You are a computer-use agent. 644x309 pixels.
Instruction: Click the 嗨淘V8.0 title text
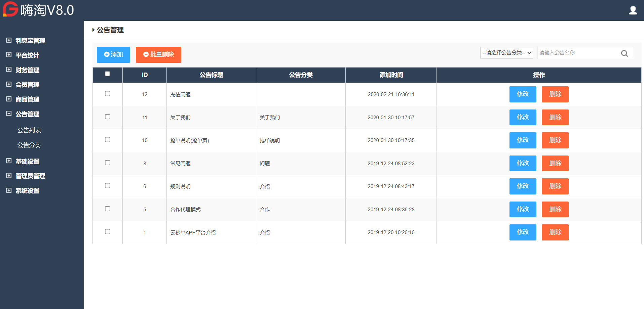click(x=47, y=10)
